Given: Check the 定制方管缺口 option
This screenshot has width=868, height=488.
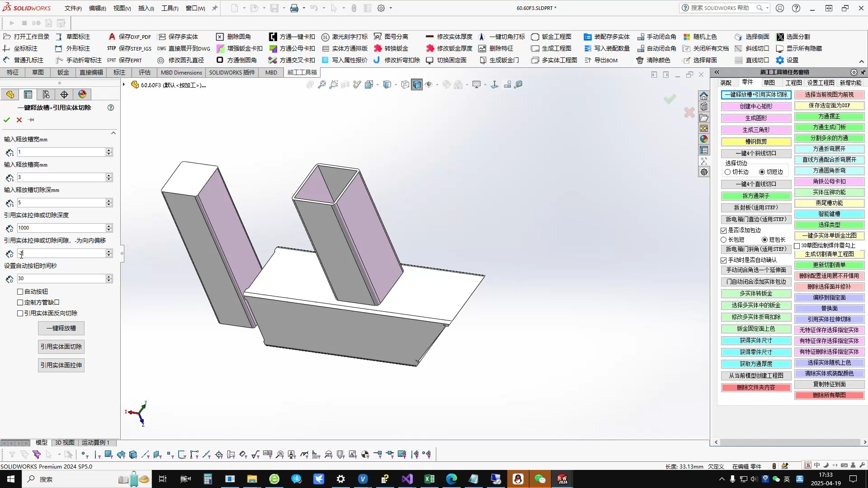Looking at the screenshot, I should coord(20,302).
